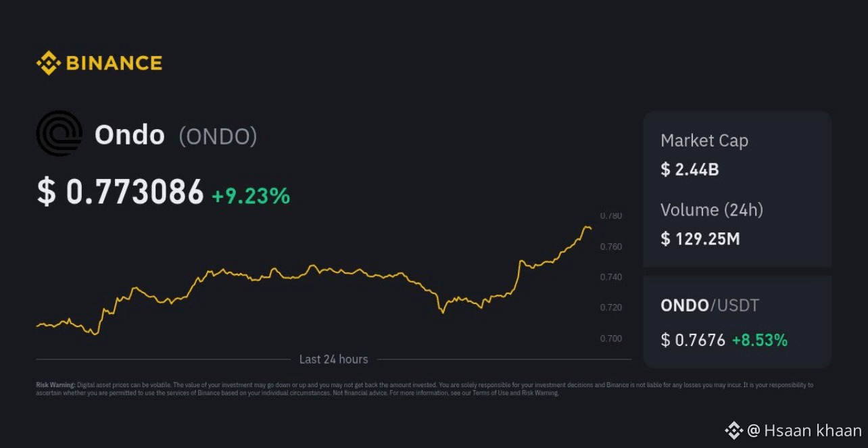Screen dimensions: 868x448
Task: Open the ONDO/USDT trading pair
Action: (710, 305)
